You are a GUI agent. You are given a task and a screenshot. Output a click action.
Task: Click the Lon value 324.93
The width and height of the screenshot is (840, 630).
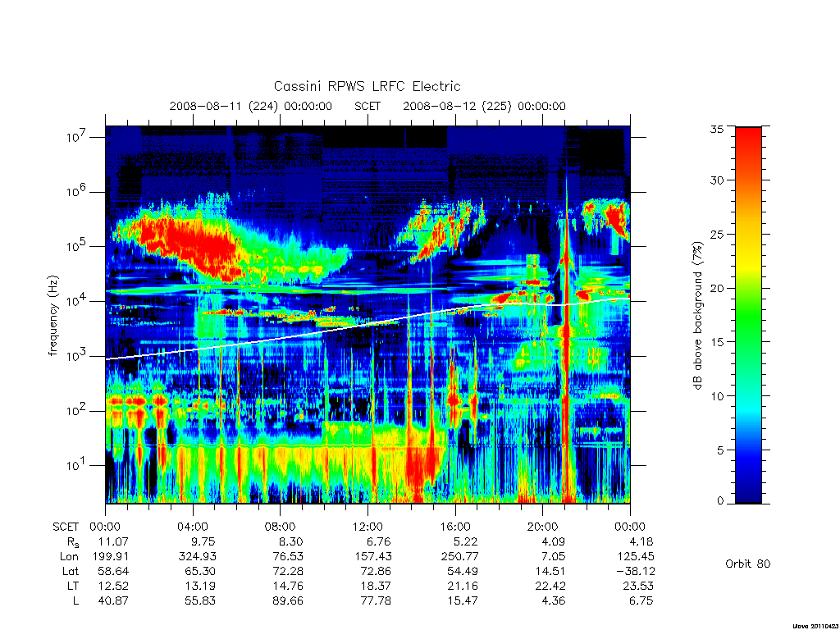pyautogui.click(x=198, y=557)
